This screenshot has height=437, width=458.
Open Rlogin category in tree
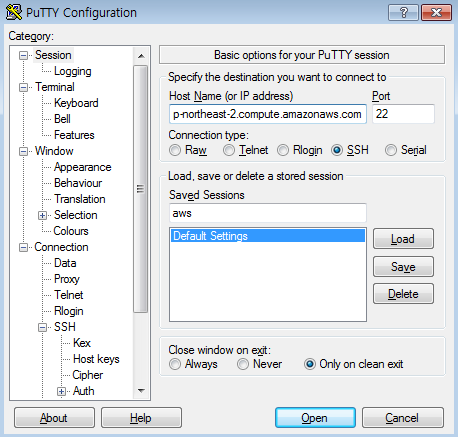coord(69,311)
